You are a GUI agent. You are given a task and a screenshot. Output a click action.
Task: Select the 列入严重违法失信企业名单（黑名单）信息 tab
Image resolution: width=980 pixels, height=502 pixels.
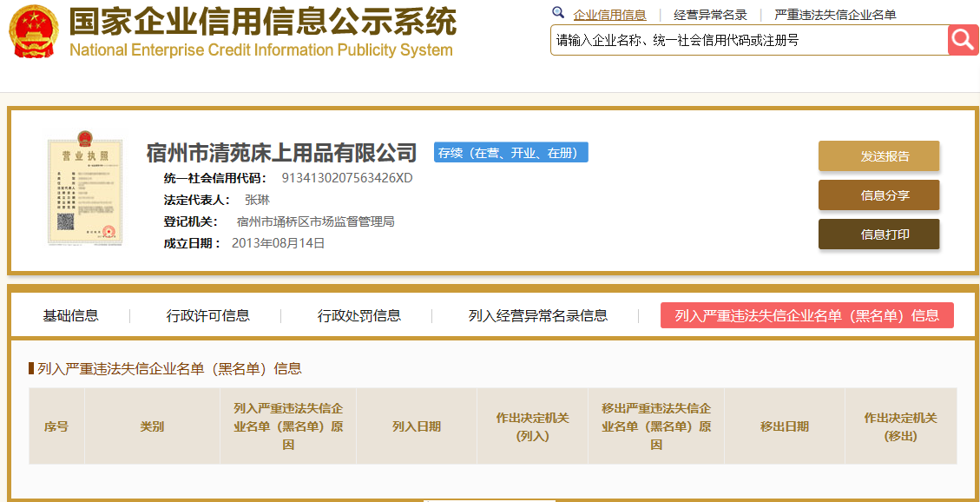tap(807, 315)
